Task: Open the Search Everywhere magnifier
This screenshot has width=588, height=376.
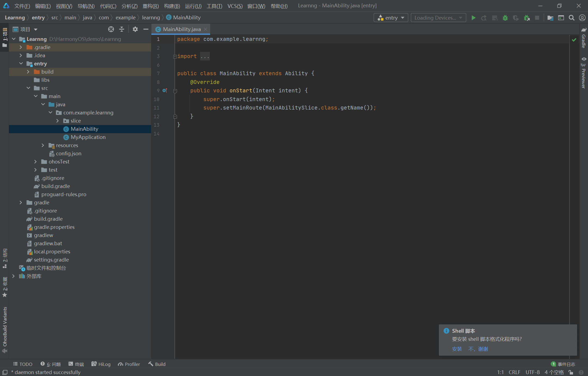Action: point(572,18)
